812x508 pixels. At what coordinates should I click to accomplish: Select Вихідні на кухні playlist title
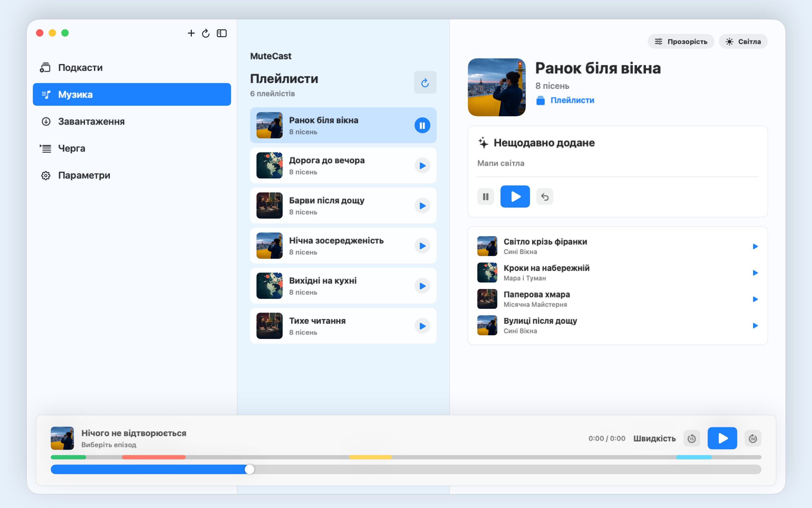tap(323, 281)
